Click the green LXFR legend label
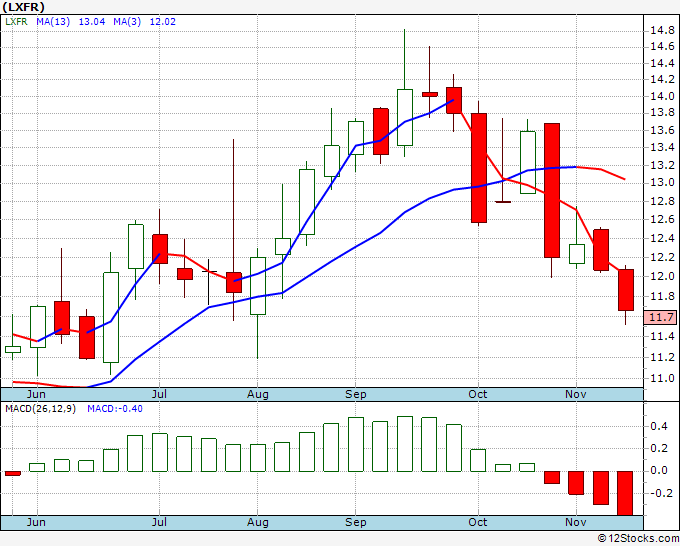This screenshot has width=680, height=546. [x=16, y=21]
